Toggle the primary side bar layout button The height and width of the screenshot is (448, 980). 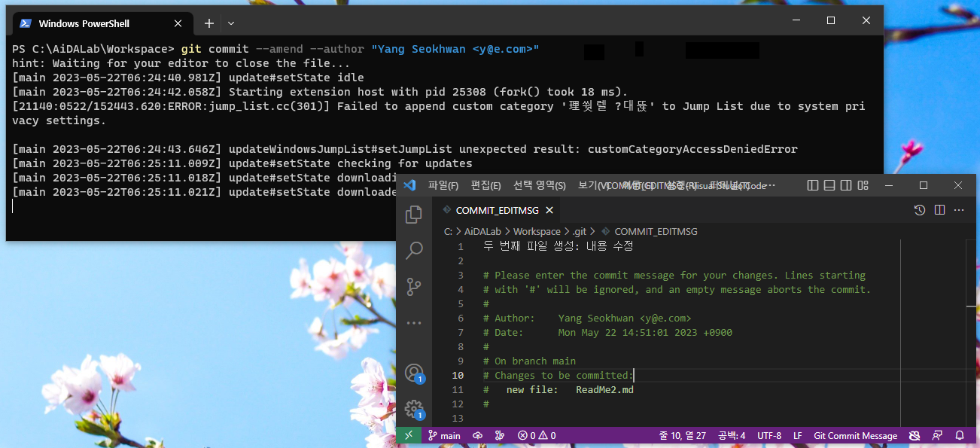click(x=812, y=185)
